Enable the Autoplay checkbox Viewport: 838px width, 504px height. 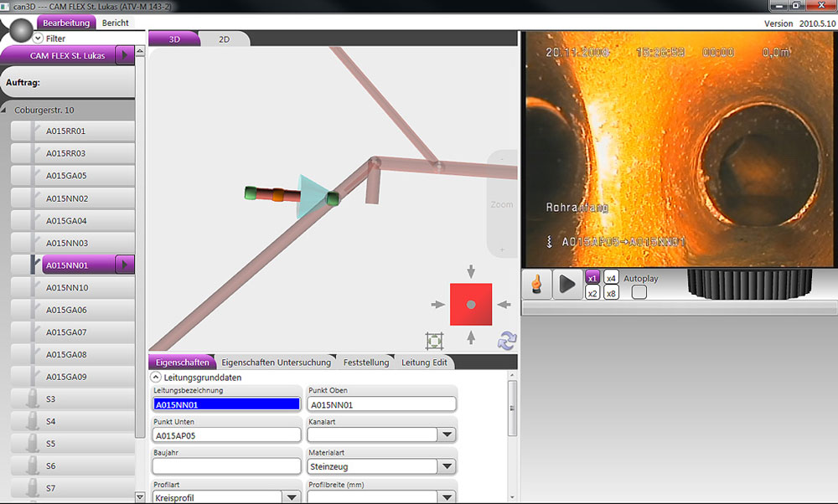pyautogui.click(x=639, y=292)
